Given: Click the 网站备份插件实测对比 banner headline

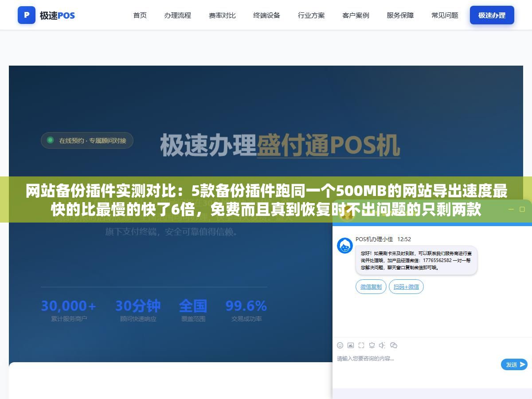Looking at the screenshot, I should 266,200.
